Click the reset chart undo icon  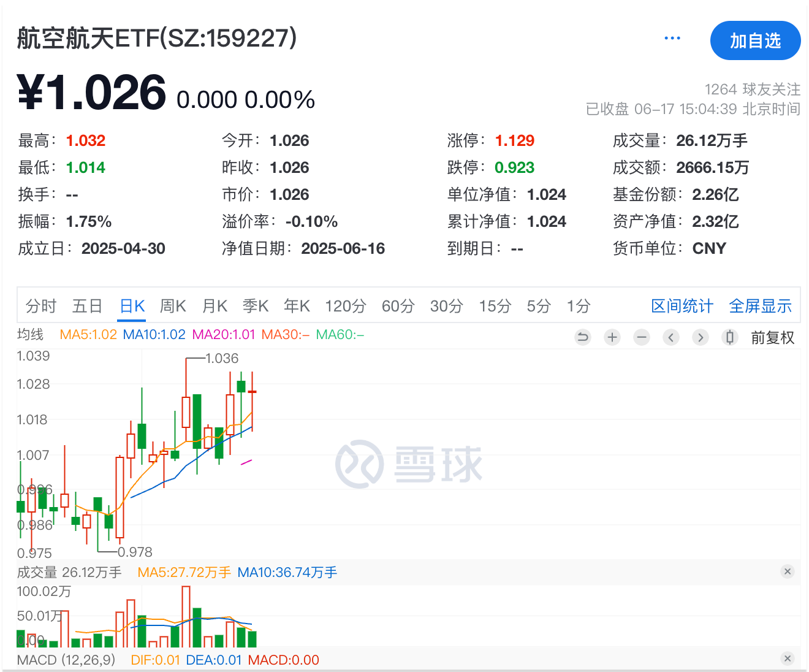coord(583,337)
